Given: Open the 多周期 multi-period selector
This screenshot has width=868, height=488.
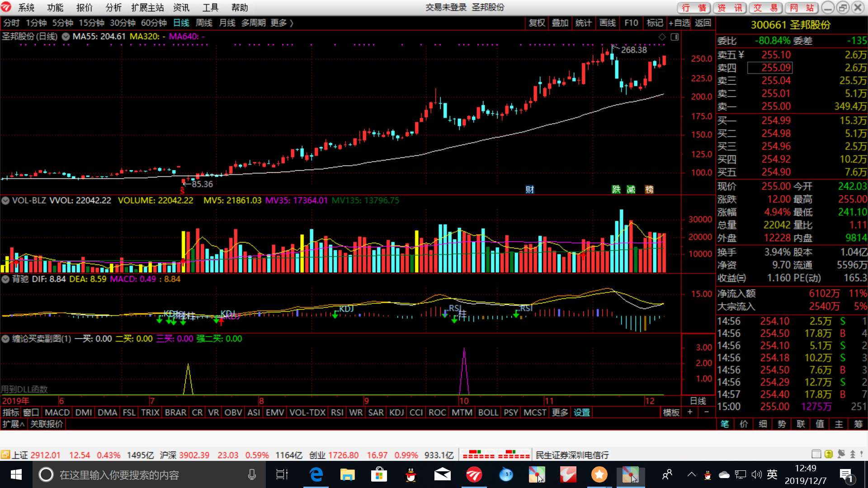Looking at the screenshot, I should pyautogui.click(x=253, y=23).
